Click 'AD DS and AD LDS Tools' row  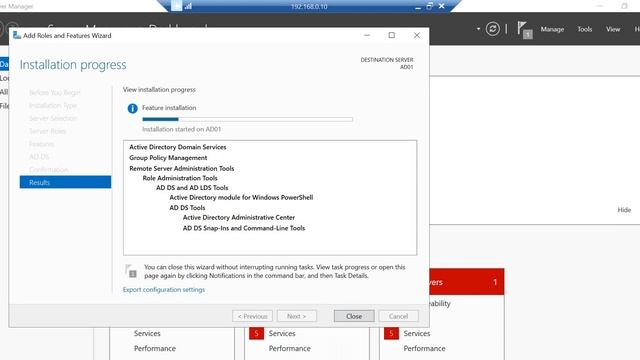click(x=192, y=188)
